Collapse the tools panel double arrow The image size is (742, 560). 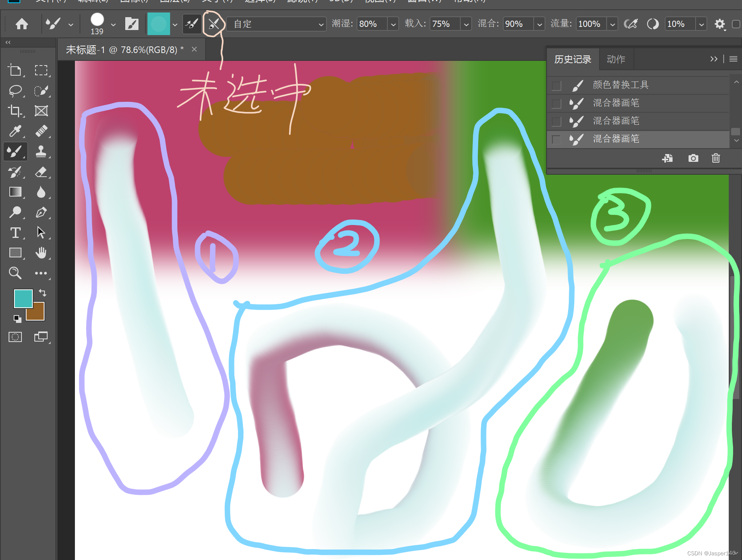click(x=8, y=42)
